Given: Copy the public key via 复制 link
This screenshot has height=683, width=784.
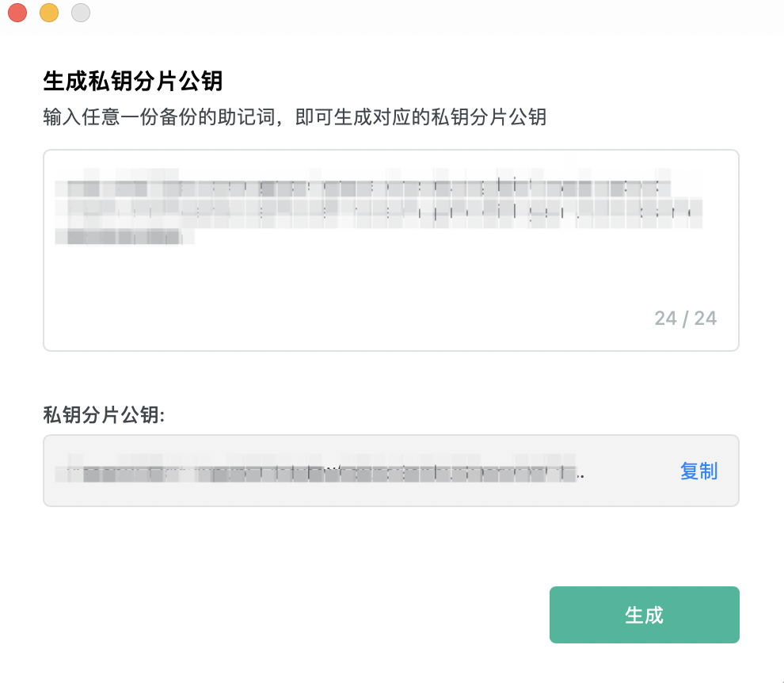Looking at the screenshot, I should 698,471.
